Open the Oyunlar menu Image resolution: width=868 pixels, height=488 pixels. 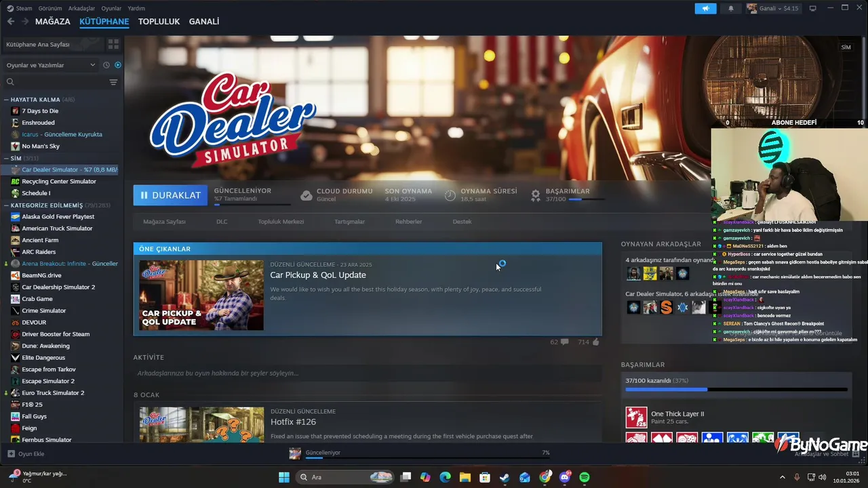111,8
